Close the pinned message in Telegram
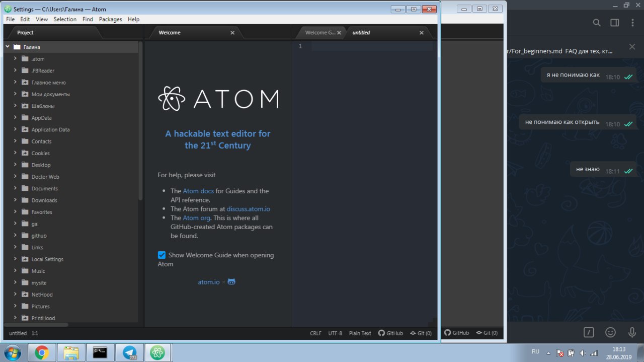The image size is (644, 362). [x=632, y=47]
